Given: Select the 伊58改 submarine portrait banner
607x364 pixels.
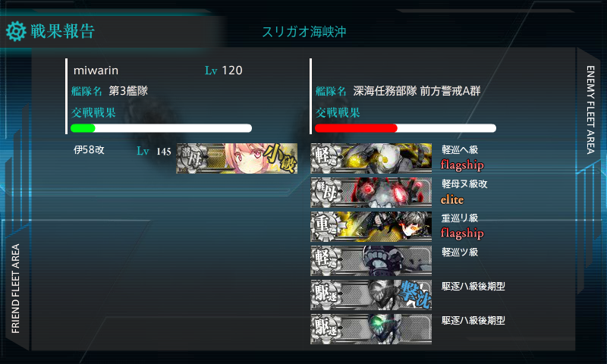Looking at the screenshot, I should pyautogui.click(x=237, y=158).
